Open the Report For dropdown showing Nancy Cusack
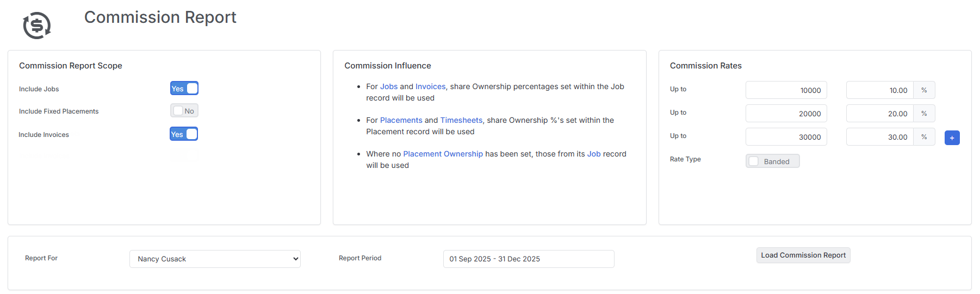Screen dimensions: 980x294 (x=215, y=259)
